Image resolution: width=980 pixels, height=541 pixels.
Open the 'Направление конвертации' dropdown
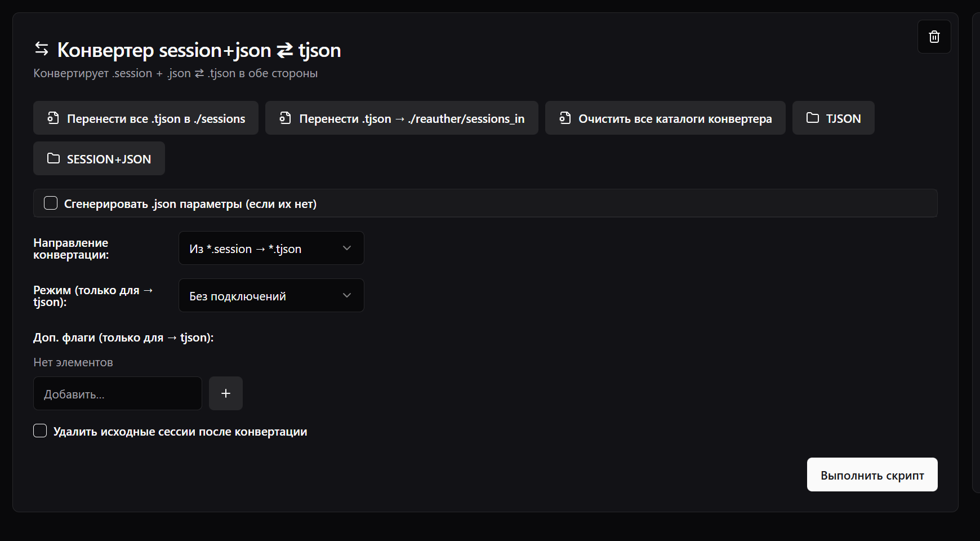[x=271, y=249]
